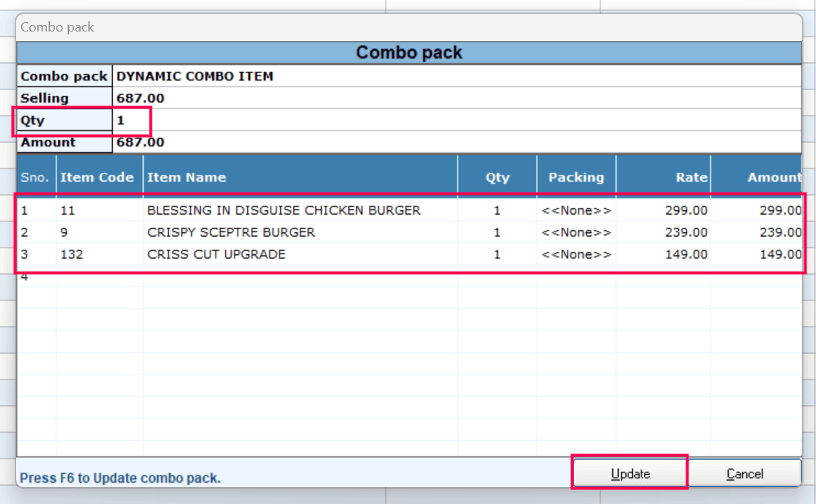This screenshot has width=816, height=504.
Task: Click item code 132 cell
Action: pyautogui.click(x=71, y=254)
